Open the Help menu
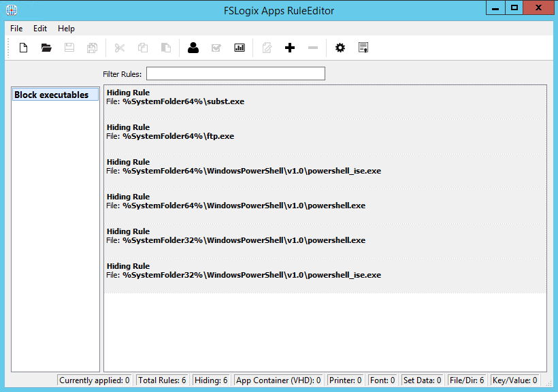558x392 pixels. (x=66, y=29)
